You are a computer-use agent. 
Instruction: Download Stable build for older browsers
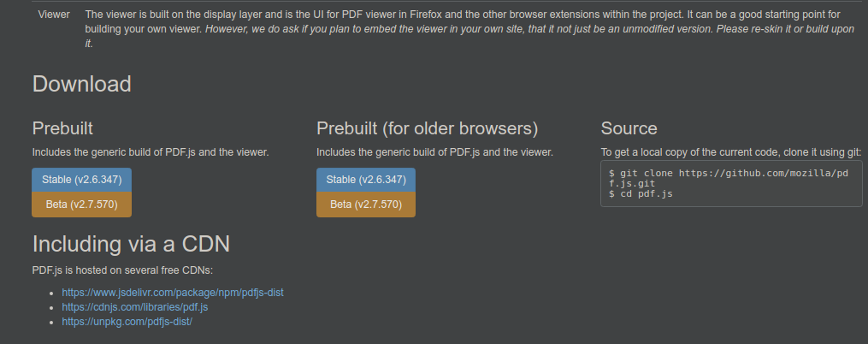click(366, 180)
